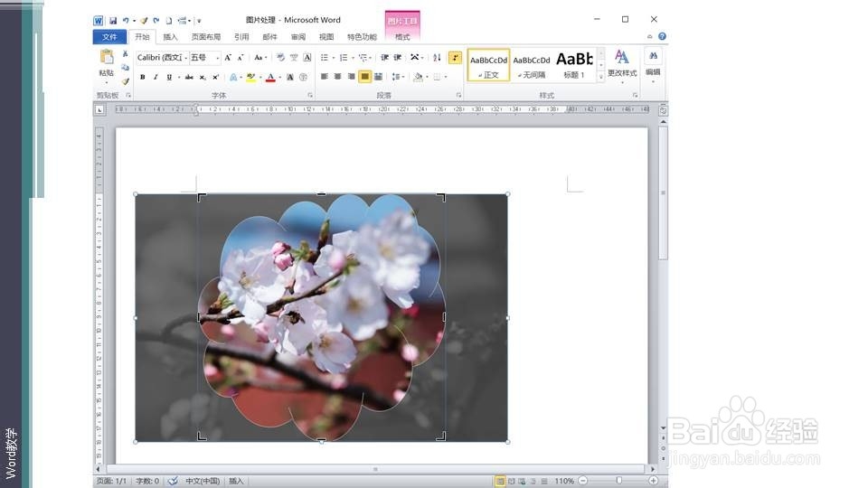
Task: Open the Font dialog launcher
Action: point(310,96)
